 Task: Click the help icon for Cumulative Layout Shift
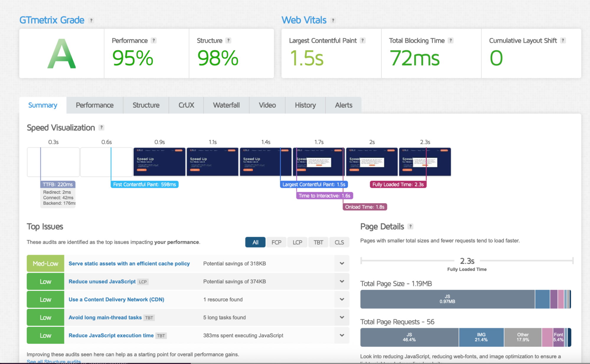[563, 40]
